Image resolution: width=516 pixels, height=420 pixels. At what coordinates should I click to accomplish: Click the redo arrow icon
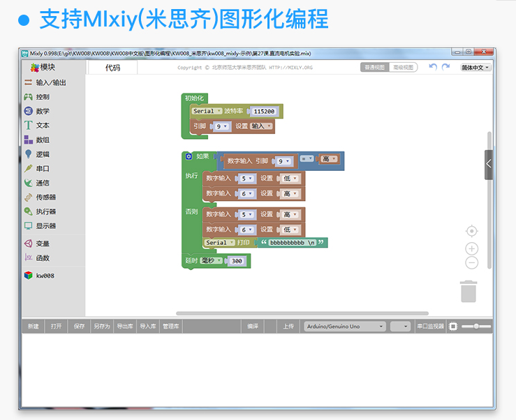click(x=445, y=67)
